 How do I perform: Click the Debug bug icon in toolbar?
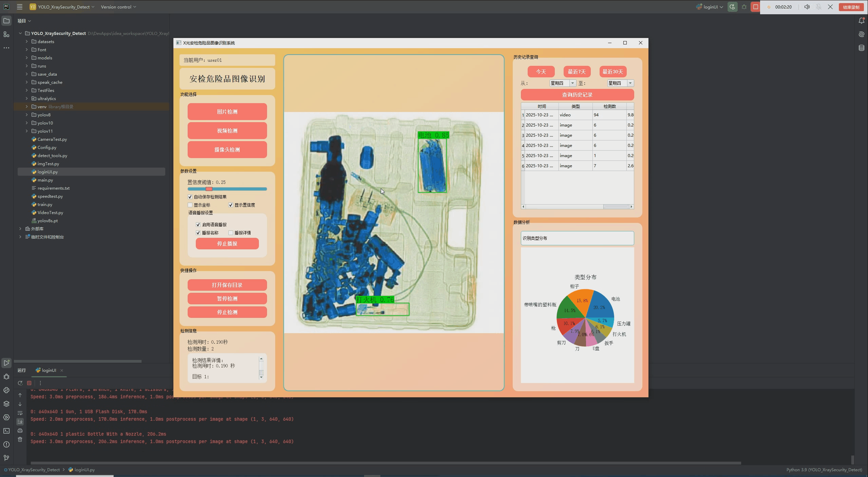point(744,7)
